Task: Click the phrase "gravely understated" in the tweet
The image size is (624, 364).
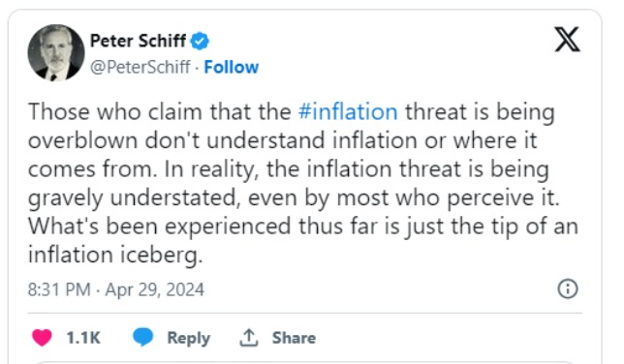Action: point(134,197)
